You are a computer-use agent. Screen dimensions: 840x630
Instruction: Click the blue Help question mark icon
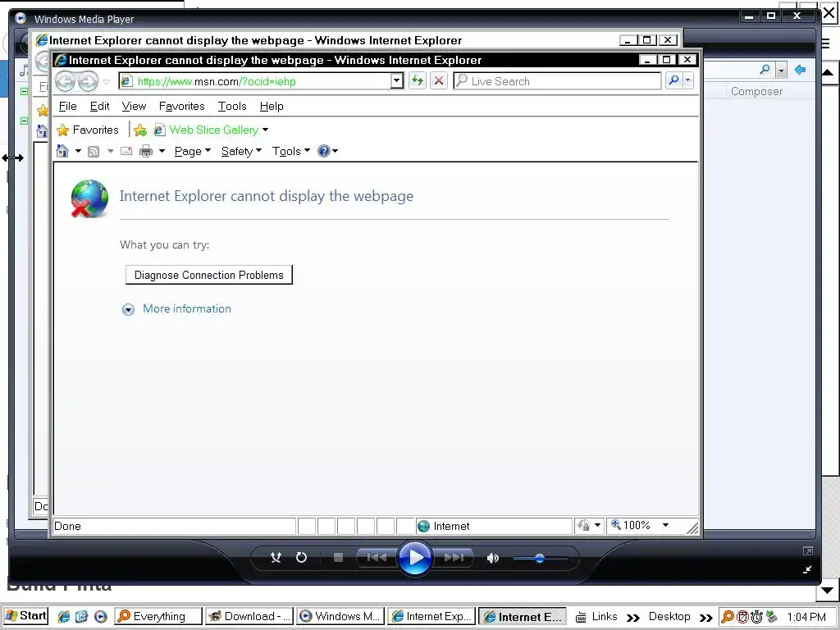pos(323,151)
